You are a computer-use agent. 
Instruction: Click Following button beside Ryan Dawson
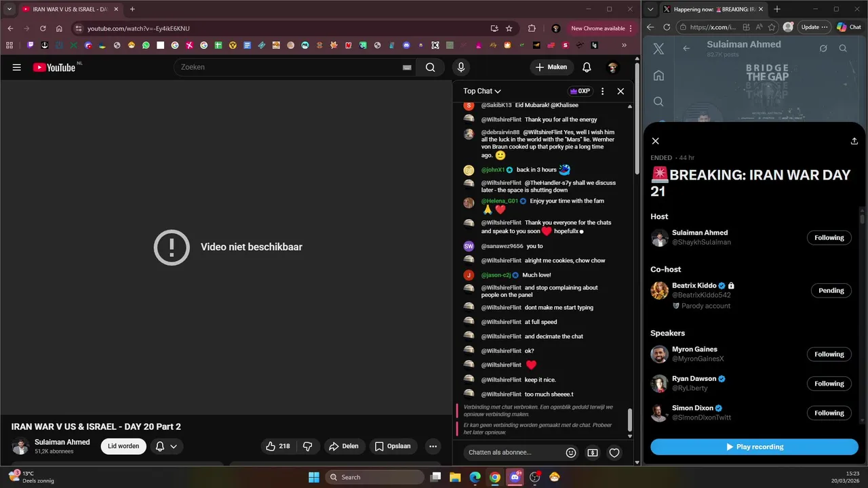coord(829,384)
